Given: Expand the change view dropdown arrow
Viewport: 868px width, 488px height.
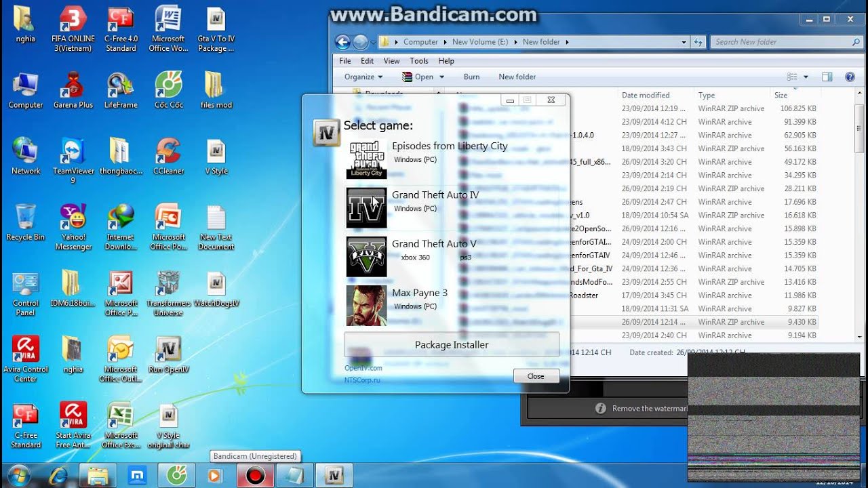Looking at the screenshot, I should 806,77.
